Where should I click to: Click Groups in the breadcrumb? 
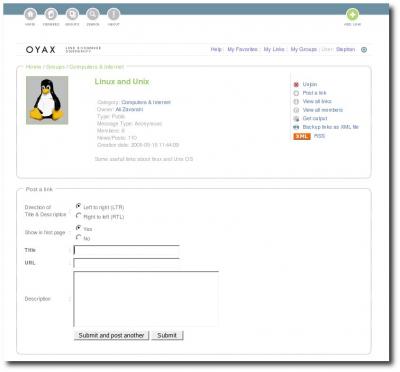tap(55, 67)
